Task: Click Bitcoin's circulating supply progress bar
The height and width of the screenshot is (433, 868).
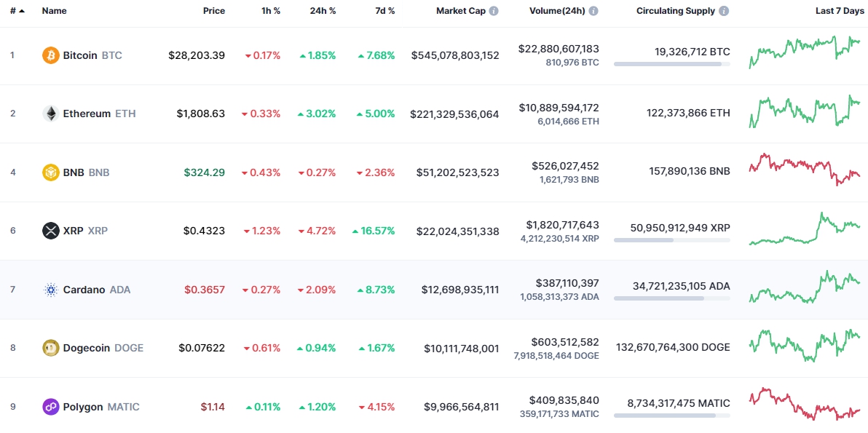Action: coord(672,64)
